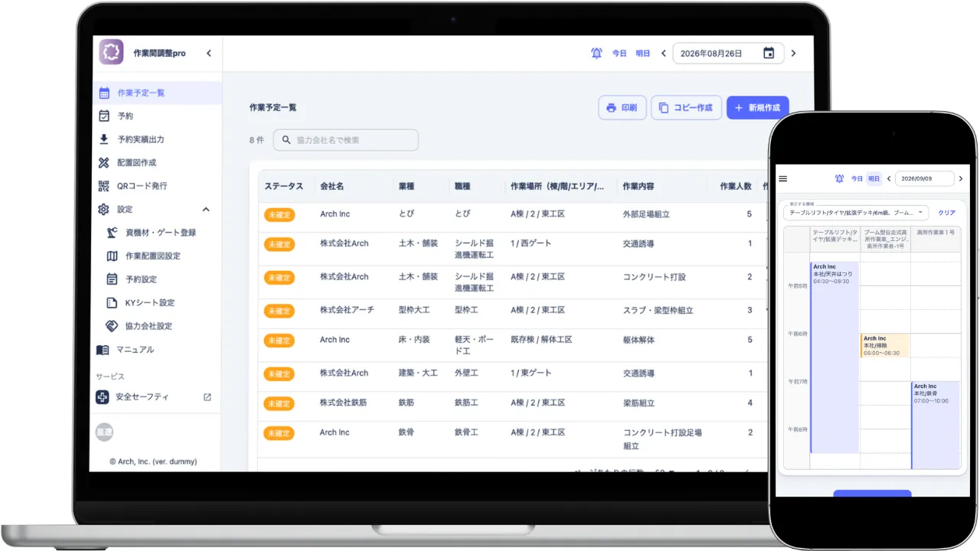The image size is (980, 551).
Task: Open calendar picker in laptop date field
Action: point(769,54)
